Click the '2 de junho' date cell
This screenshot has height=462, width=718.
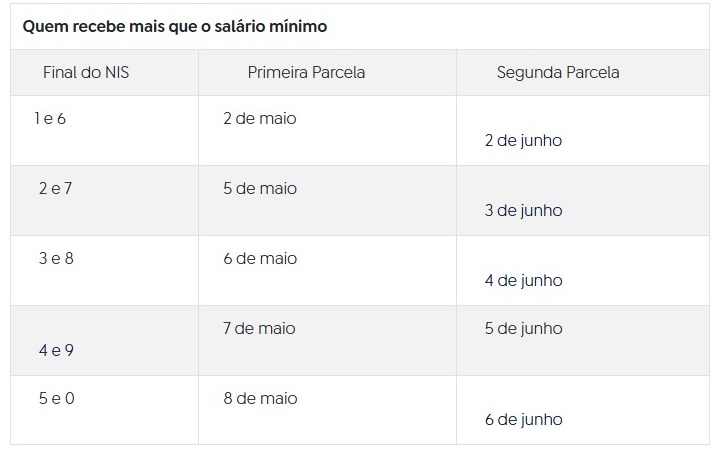coord(523,141)
